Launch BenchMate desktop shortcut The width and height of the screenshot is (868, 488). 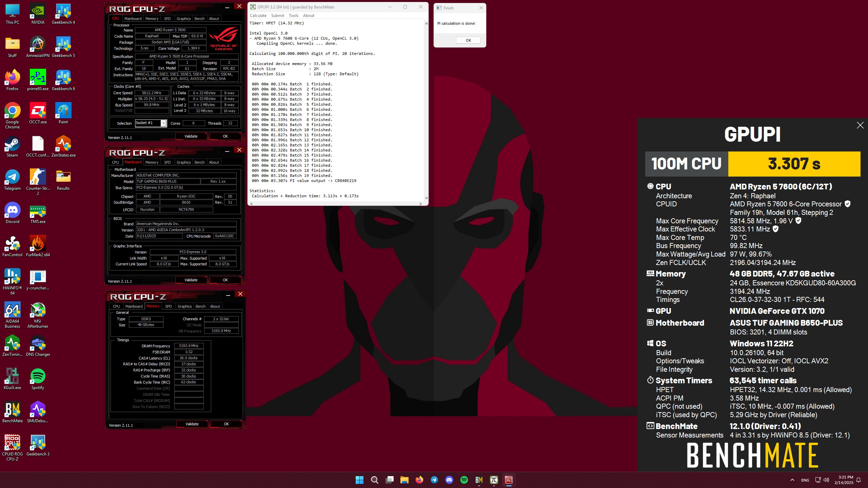coord(13,412)
